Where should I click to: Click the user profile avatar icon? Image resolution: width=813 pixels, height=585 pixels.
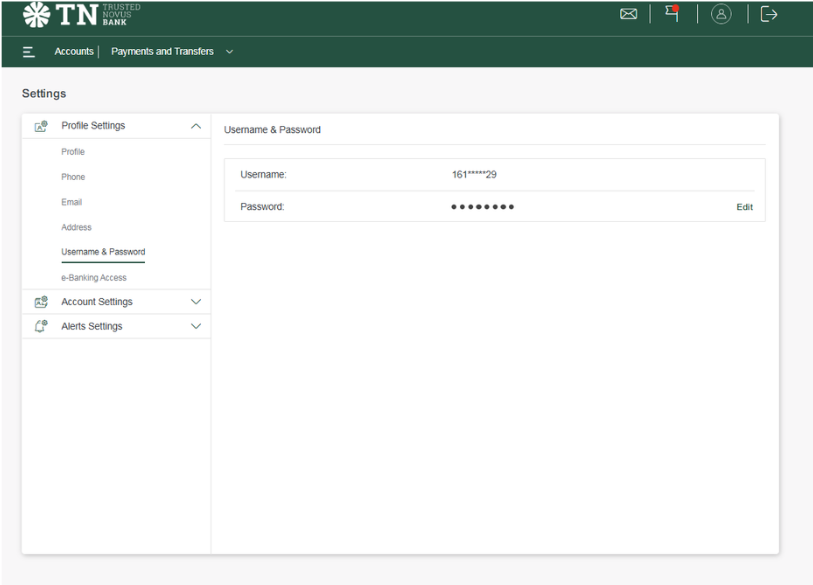721,14
